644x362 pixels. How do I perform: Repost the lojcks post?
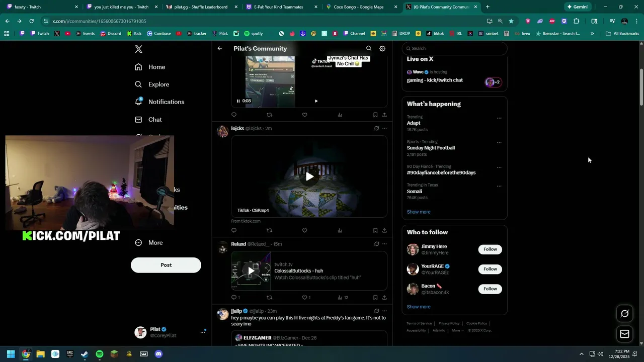(x=269, y=230)
